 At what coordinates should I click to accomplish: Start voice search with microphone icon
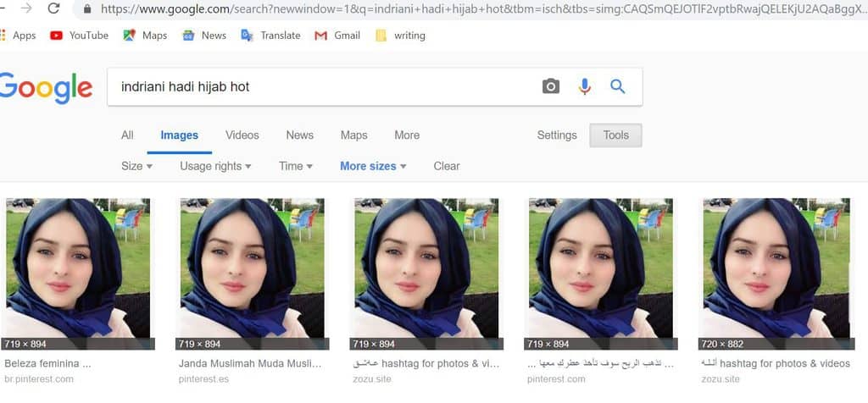(x=585, y=86)
